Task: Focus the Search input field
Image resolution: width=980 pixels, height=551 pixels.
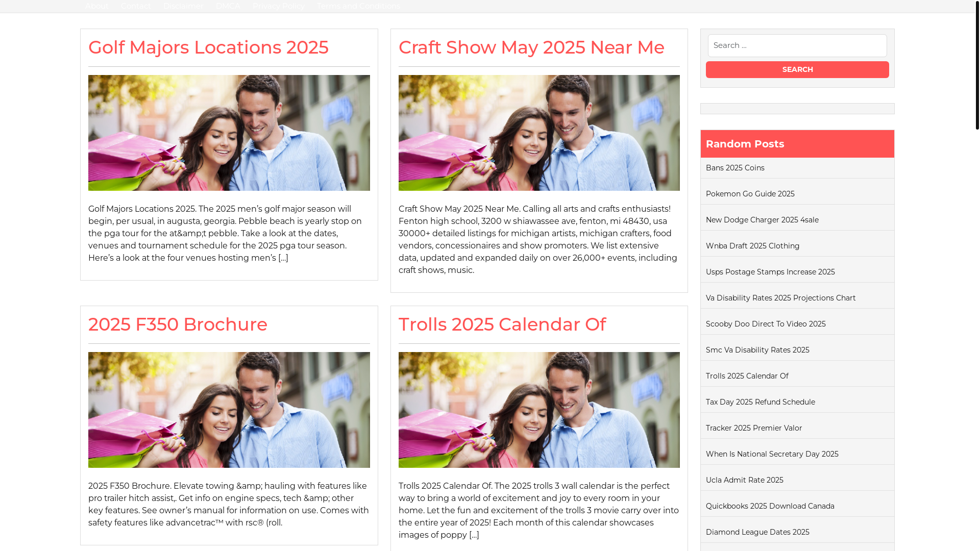Action: click(x=797, y=45)
